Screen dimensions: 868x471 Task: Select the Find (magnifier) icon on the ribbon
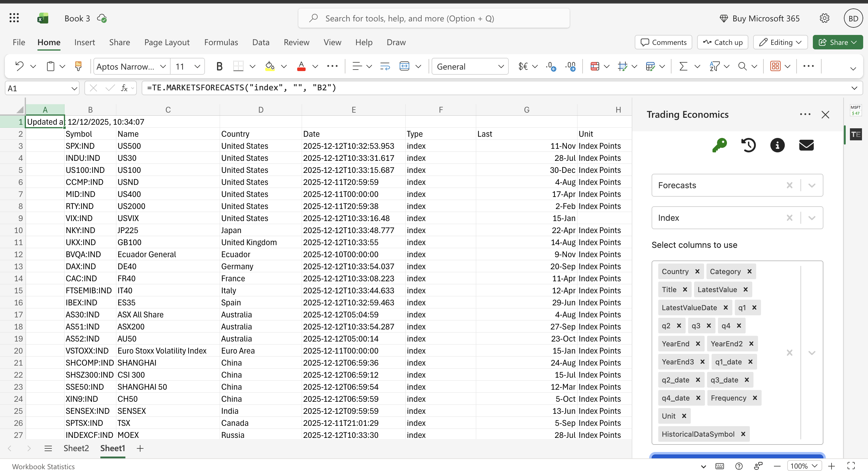(x=744, y=66)
